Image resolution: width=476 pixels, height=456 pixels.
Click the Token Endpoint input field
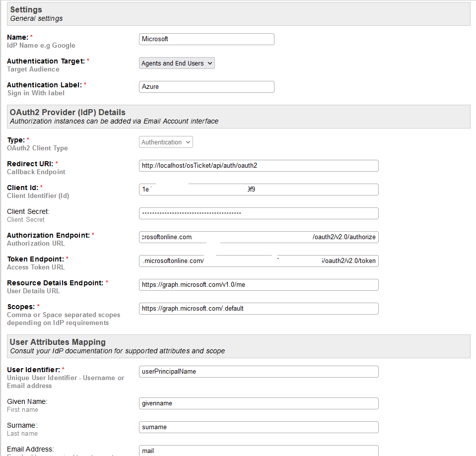point(259,261)
